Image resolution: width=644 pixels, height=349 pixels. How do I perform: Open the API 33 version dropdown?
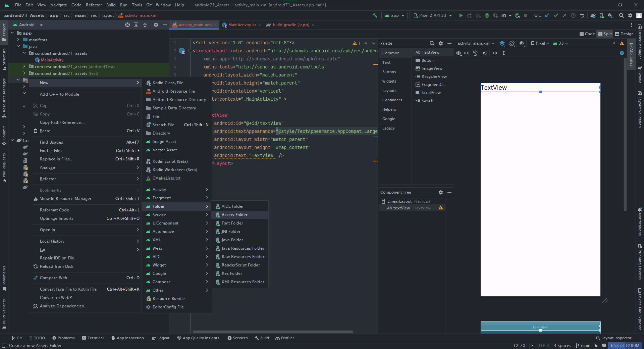click(560, 43)
